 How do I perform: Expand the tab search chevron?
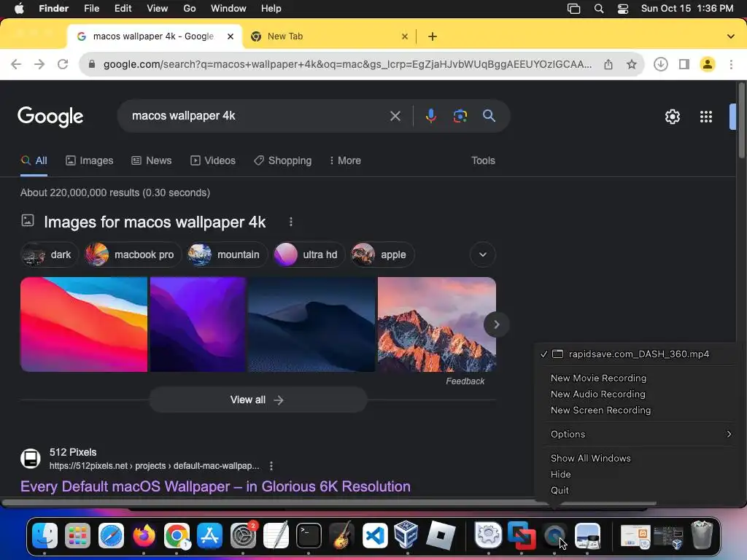[731, 36]
